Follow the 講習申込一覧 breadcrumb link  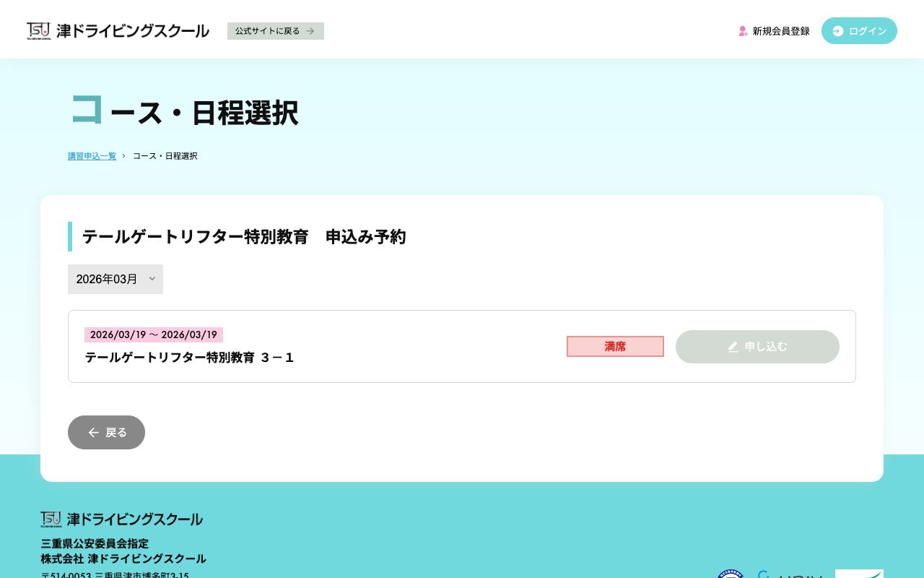[x=92, y=156]
